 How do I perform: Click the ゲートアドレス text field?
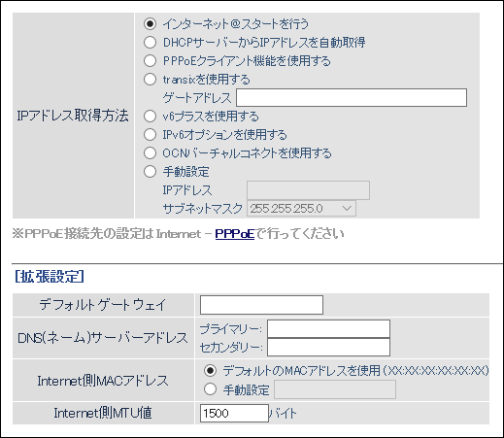(x=352, y=97)
